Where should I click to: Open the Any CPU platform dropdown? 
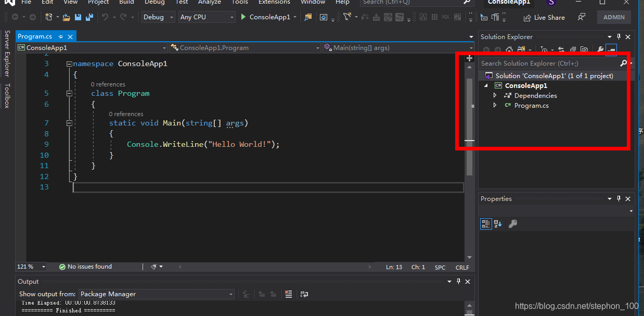(207, 17)
